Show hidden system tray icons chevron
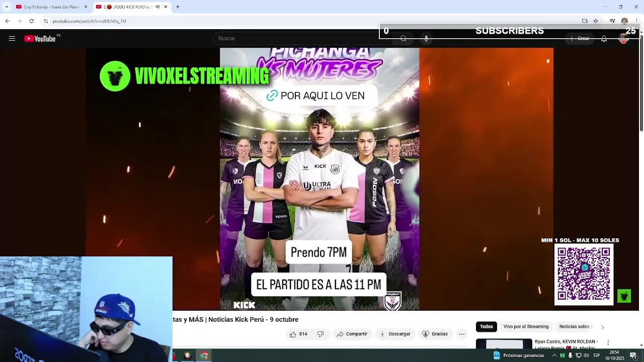This screenshot has width=644, height=362. (x=554, y=355)
